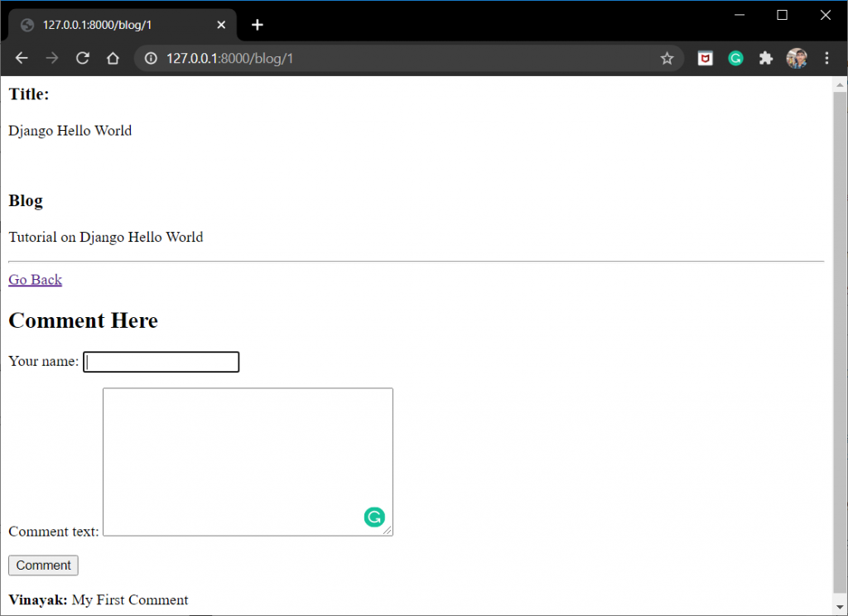Bookmark this page with the star icon
Screen dimensions: 848x616
pos(667,59)
